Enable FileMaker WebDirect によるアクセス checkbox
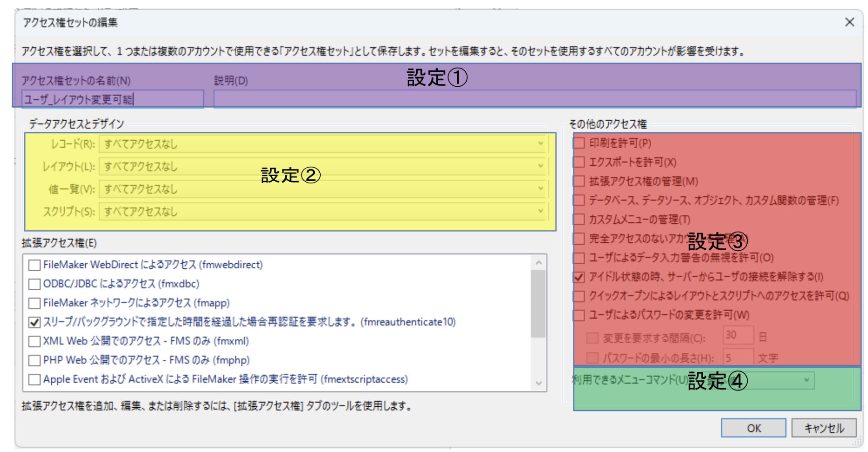Viewport: 868px width, 452px height. point(34,265)
